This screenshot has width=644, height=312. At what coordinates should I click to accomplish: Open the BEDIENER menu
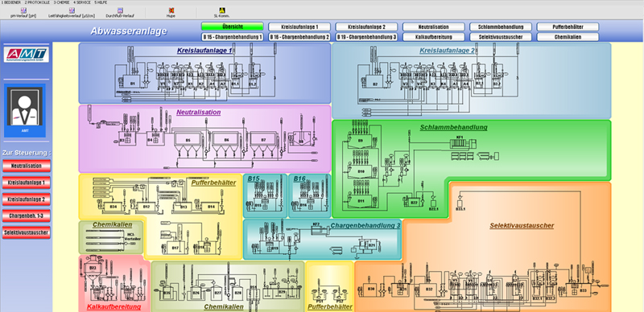[x=11, y=2]
